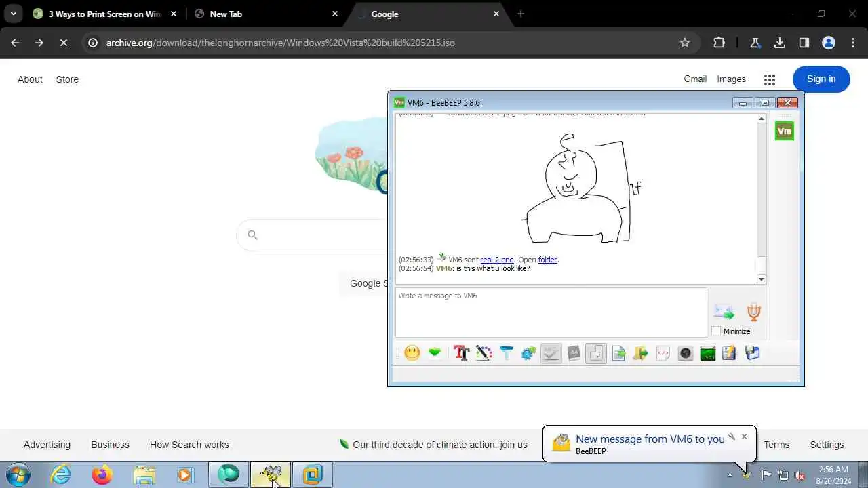Open the real 2.png link in chat
This screenshot has width=868, height=488.
click(497, 260)
